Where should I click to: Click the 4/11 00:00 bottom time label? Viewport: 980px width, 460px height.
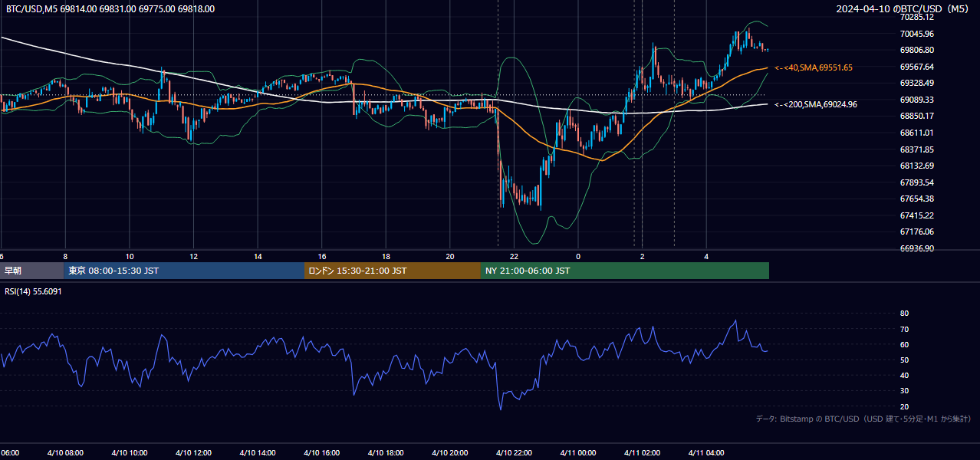point(578,453)
